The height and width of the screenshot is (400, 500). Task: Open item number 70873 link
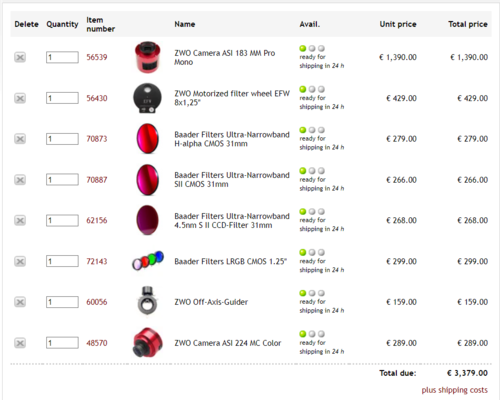pyautogui.click(x=97, y=139)
